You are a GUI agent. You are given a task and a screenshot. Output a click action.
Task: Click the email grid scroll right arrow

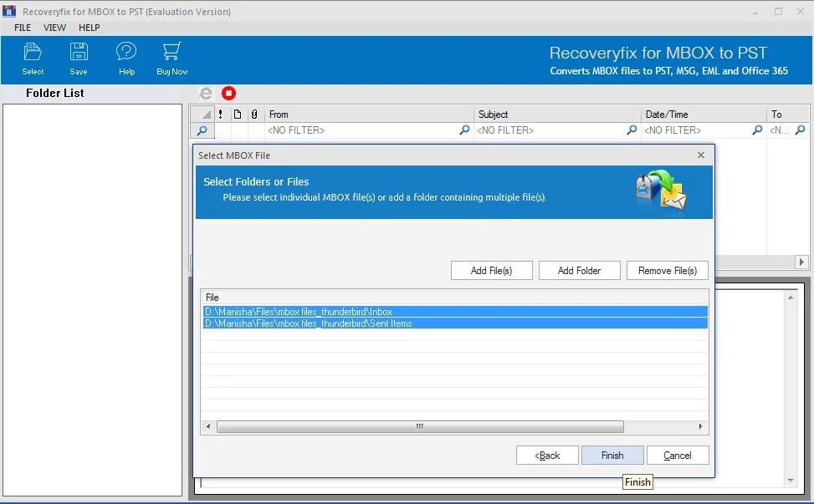[801, 262]
